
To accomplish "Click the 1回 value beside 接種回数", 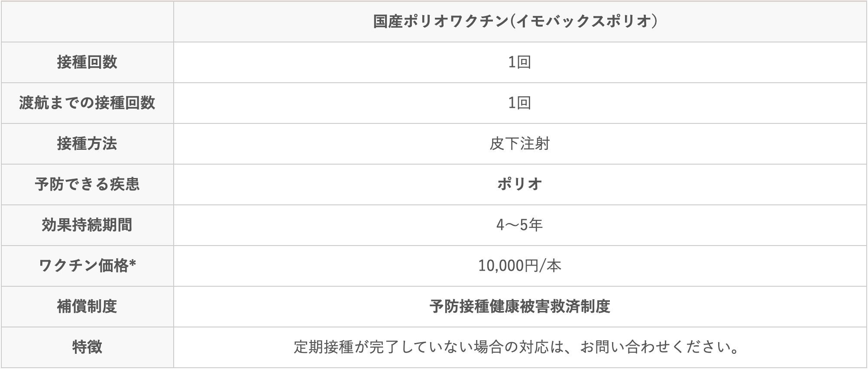I will pyautogui.click(x=519, y=62).
